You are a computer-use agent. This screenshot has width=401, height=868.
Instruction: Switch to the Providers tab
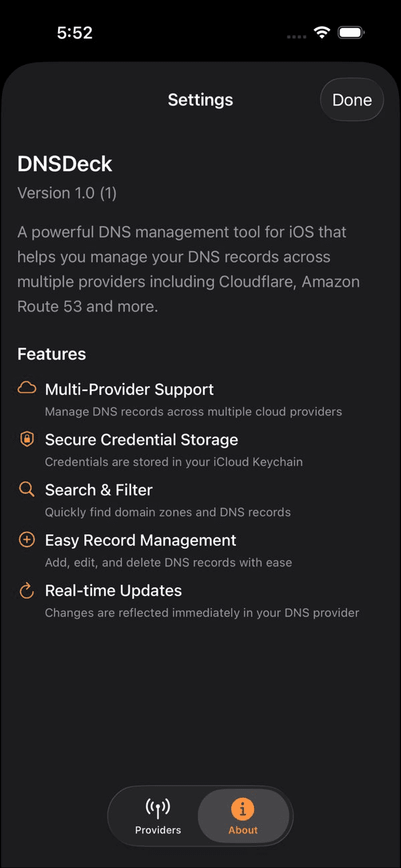pos(157,816)
